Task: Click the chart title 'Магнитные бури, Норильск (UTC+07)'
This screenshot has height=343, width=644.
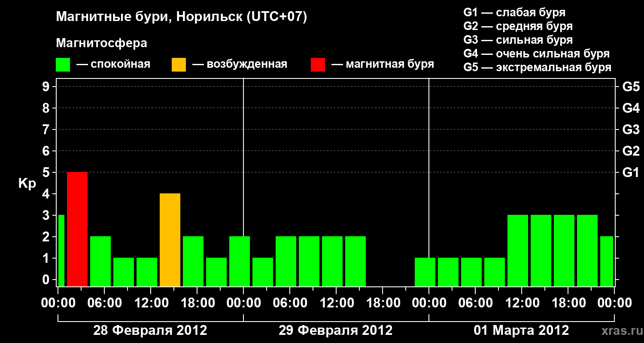Action: coord(182,17)
